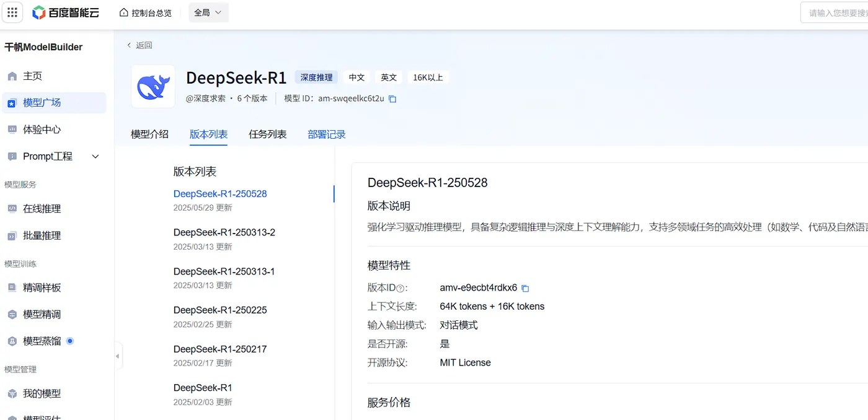868x420 pixels.
Task: Click the Prompt工程 sidebar icon
Action: click(x=12, y=157)
